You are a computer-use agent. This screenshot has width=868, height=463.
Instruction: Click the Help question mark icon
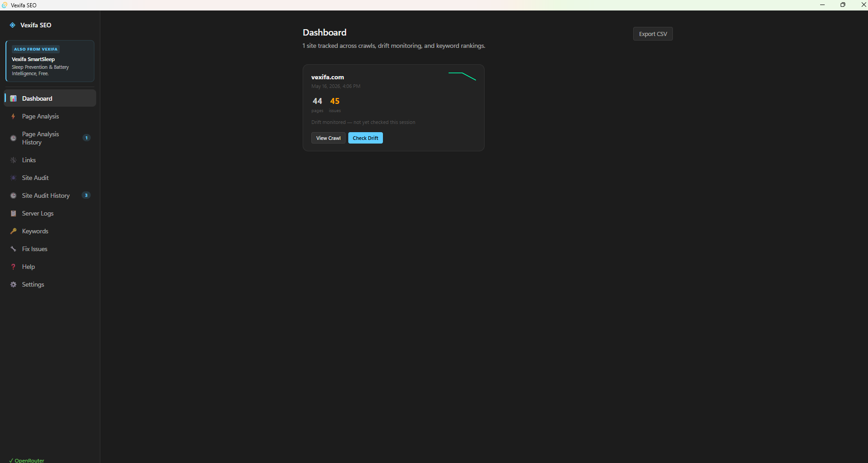pyautogui.click(x=13, y=267)
